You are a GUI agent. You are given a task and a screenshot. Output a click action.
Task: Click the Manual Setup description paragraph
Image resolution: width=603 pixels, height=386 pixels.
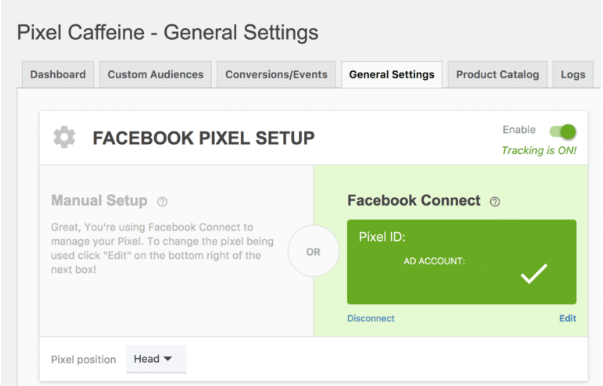162,248
